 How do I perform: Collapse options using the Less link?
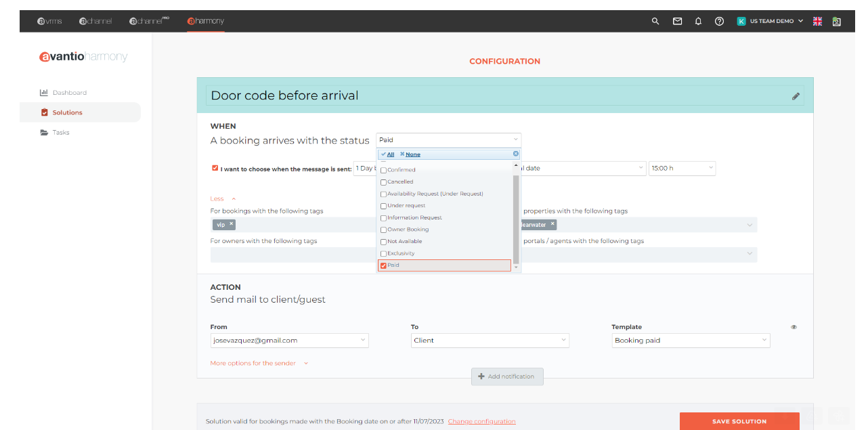point(218,199)
